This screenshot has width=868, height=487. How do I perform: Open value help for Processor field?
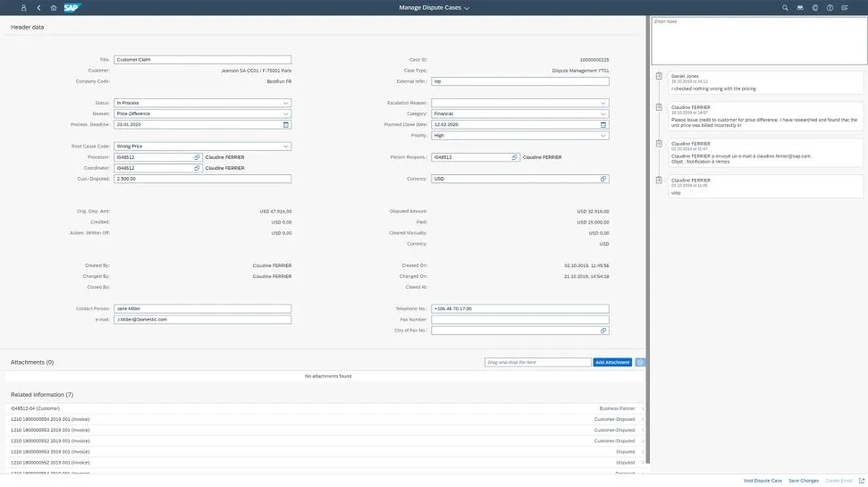tap(197, 157)
